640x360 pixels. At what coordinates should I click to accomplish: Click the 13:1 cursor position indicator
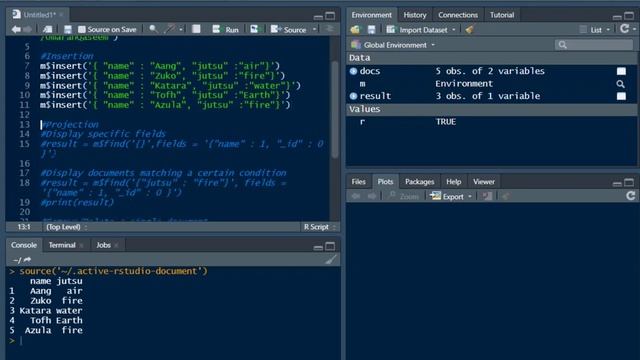[24, 227]
